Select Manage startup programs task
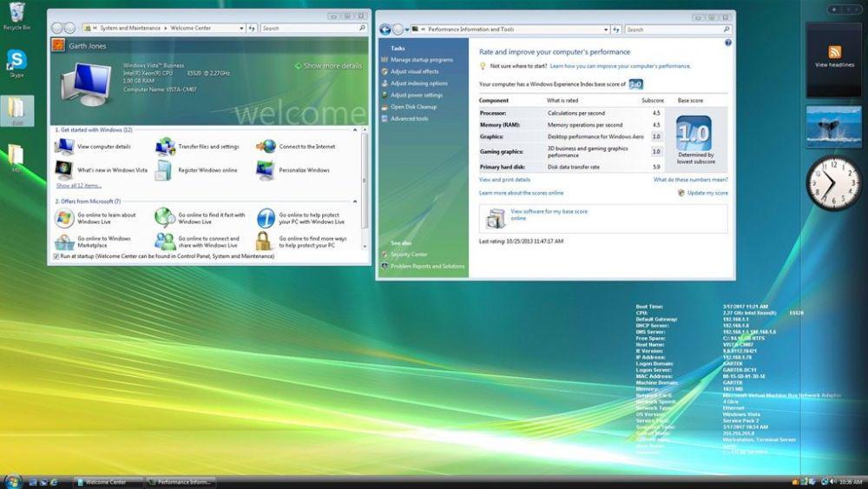 [x=421, y=60]
